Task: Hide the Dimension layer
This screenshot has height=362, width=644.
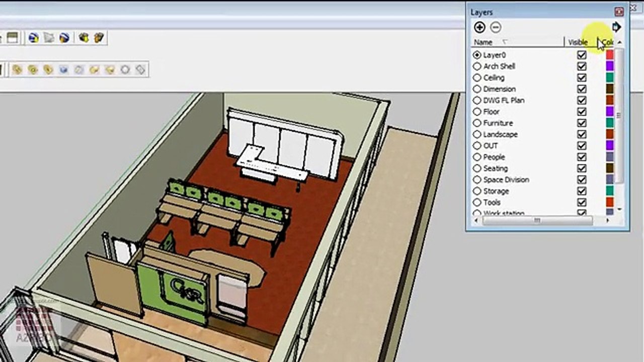Action: [x=582, y=89]
